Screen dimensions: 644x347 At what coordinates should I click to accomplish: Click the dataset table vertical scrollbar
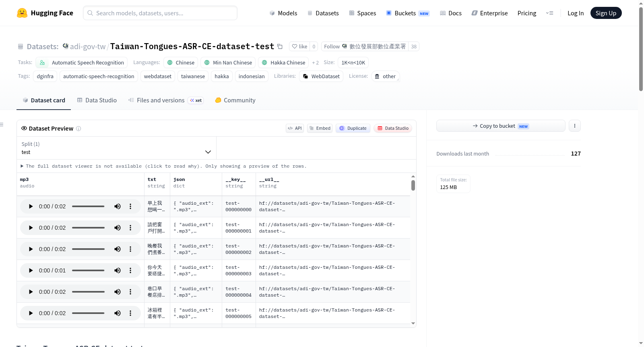(x=413, y=185)
